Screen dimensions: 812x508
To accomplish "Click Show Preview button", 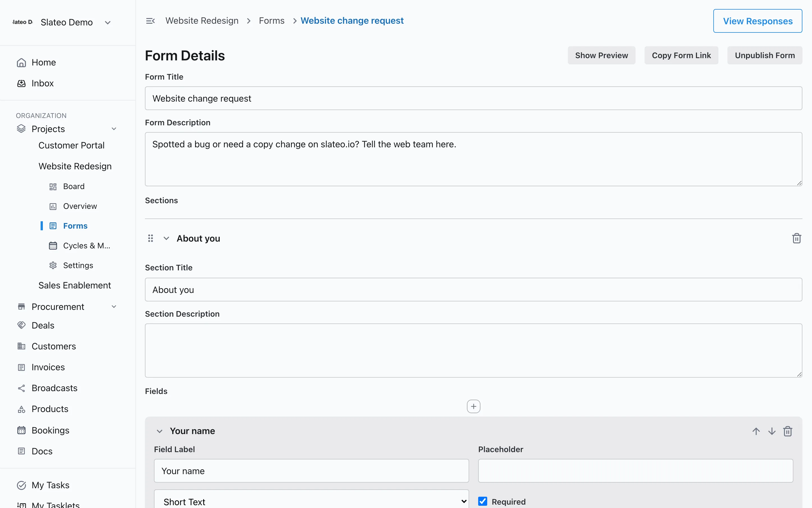I will [601, 55].
